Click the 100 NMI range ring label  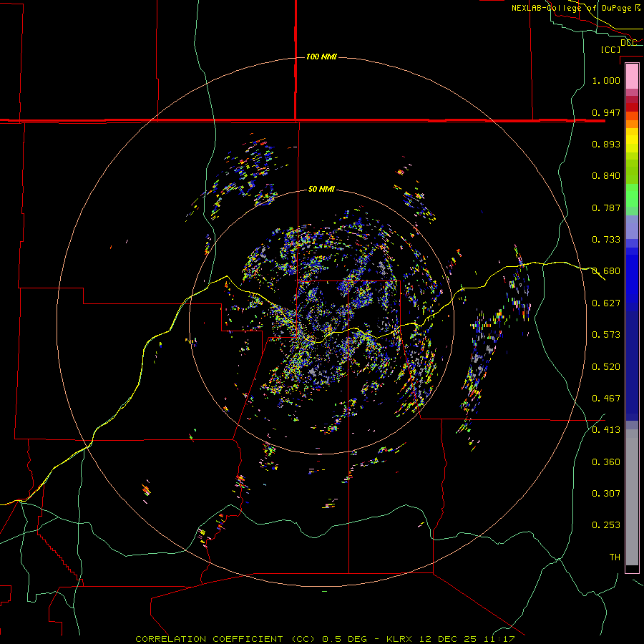pyautogui.click(x=321, y=57)
